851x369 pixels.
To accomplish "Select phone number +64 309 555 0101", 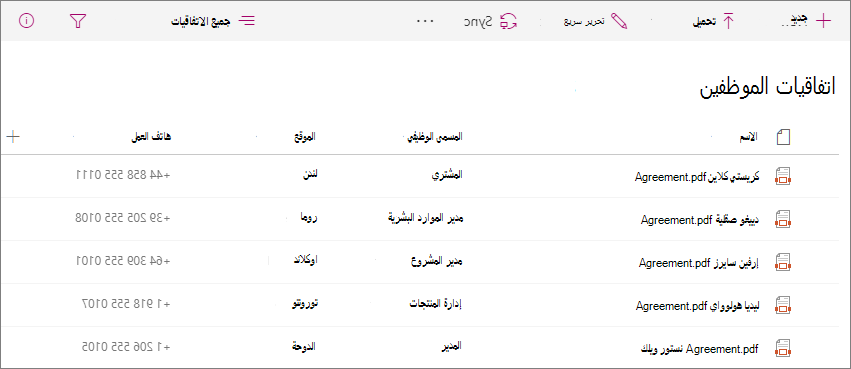I will click(x=123, y=261).
